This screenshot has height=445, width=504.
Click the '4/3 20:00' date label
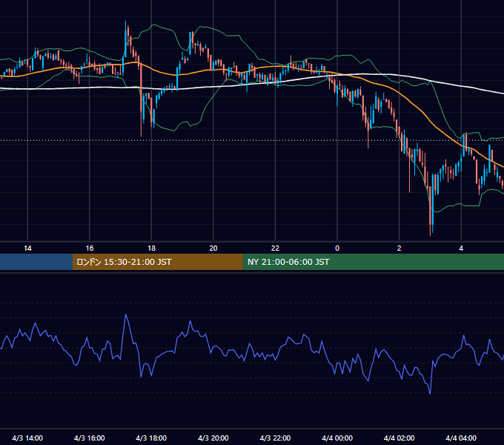tap(213, 438)
